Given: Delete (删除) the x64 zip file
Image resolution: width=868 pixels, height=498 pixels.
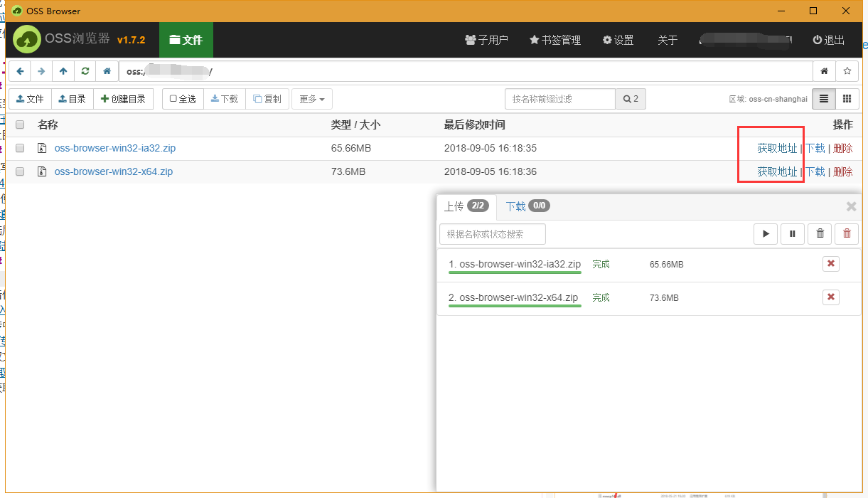Looking at the screenshot, I should pyautogui.click(x=842, y=171).
